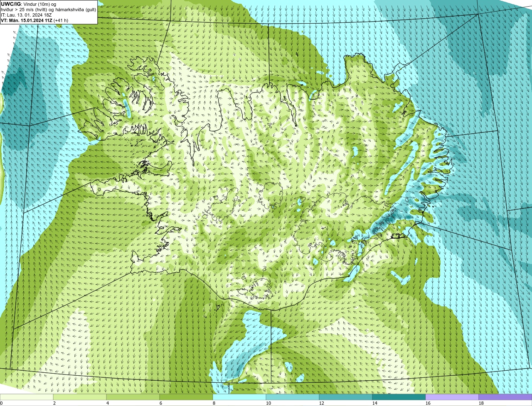Screen dimensions: 532x406
Task: Click the valid time "VT: Mán. 15.01.2024 11Z"
Action: coord(27,20)
